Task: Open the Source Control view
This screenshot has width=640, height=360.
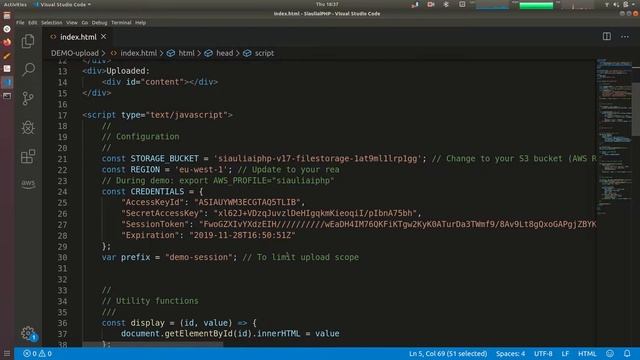Action: tap(28, 98)
